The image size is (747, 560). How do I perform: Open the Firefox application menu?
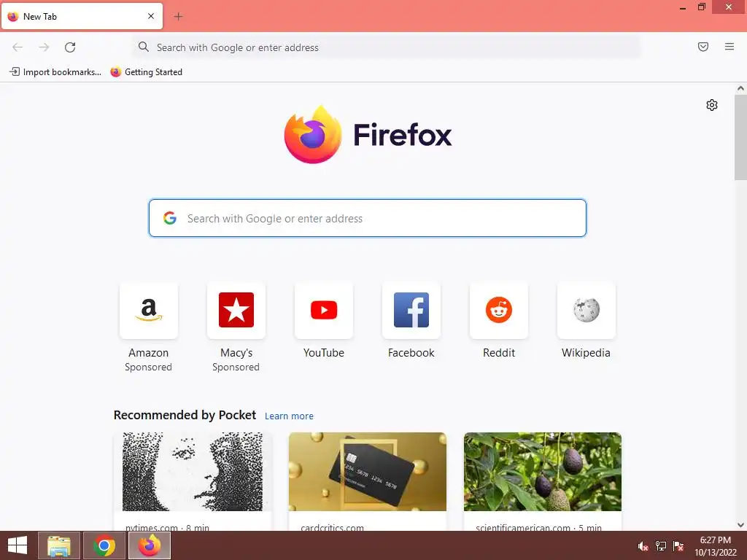[729, 47]
